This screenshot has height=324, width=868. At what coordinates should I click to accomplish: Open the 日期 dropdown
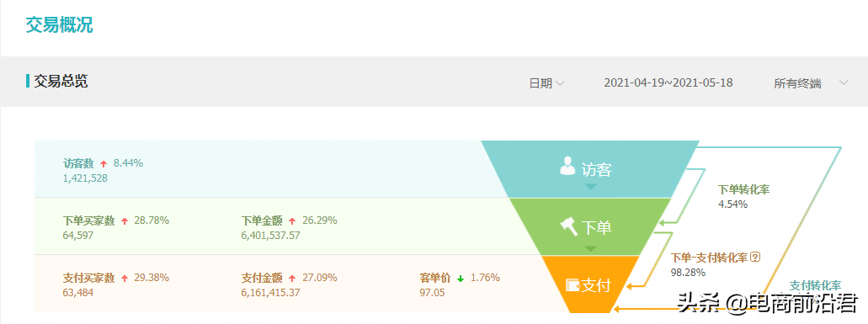click(546, 83)
